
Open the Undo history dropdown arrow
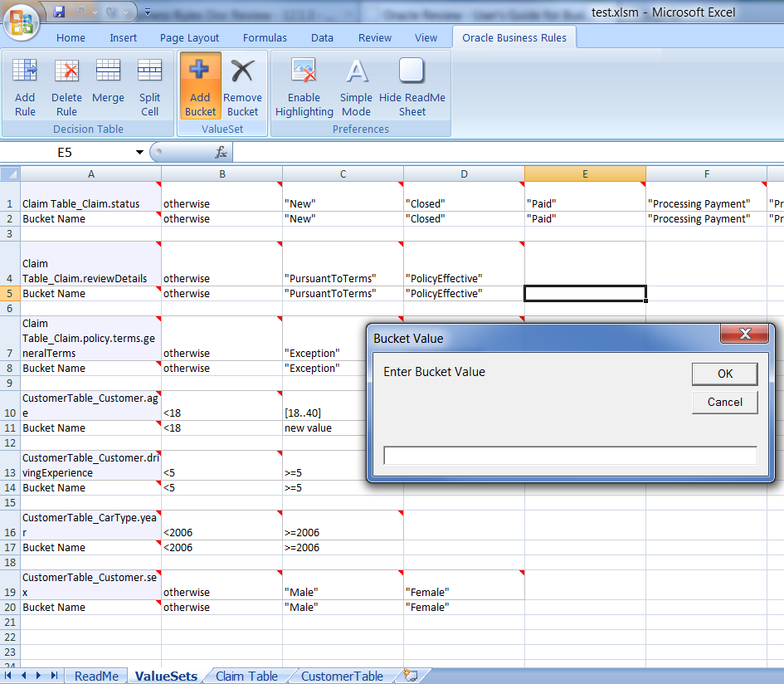95,12
